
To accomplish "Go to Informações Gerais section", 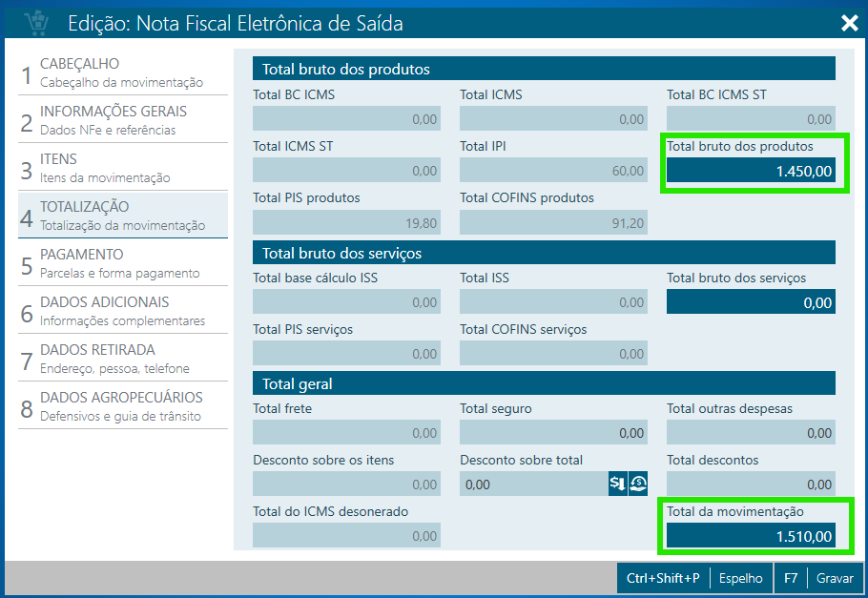I will pos(123,120).
